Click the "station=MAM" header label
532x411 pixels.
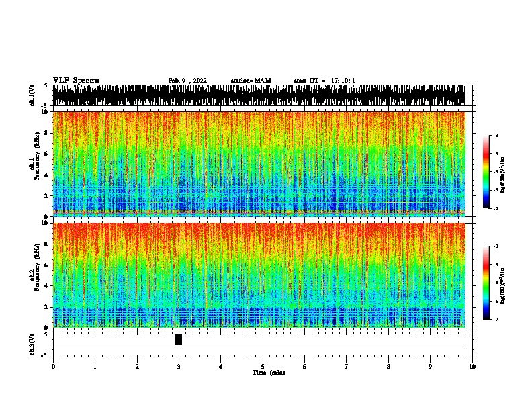pyautogui.click(x=251, y=81)
